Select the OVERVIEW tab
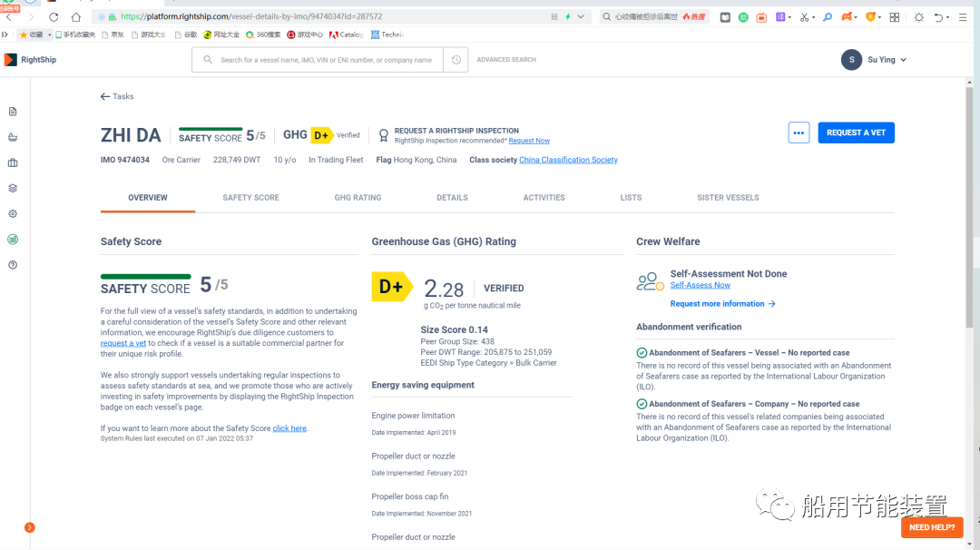This screenshot has height=550, width=980. pyautogui.click(x=148, y=198)
